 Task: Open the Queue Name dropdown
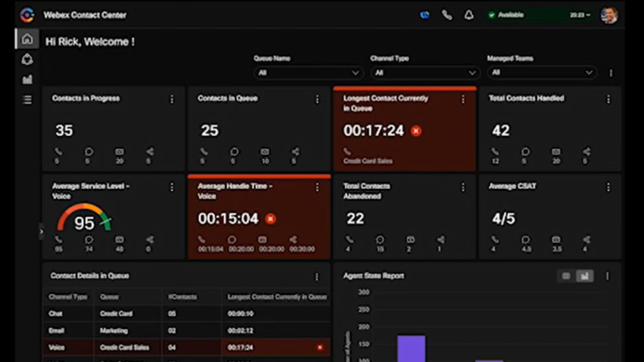(308, 73)
